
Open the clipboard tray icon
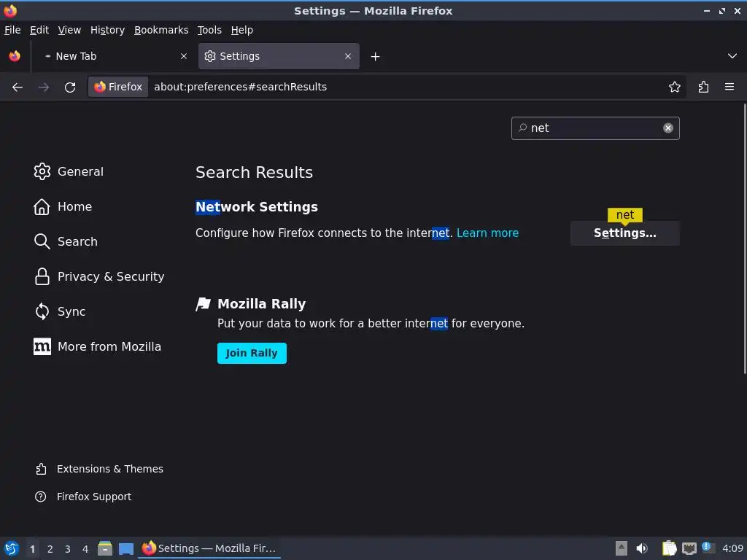pos(669,548)
